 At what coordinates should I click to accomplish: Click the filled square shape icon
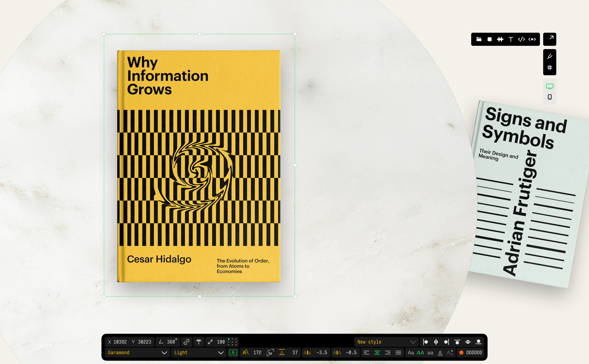[489, 39]
